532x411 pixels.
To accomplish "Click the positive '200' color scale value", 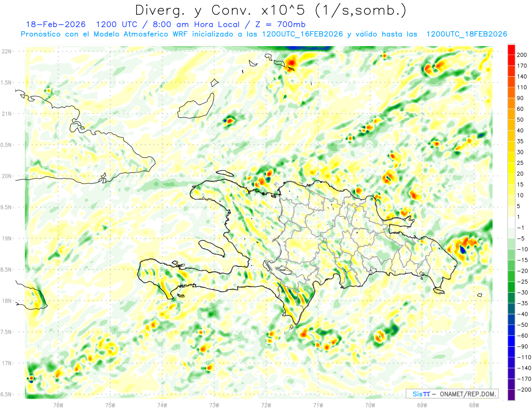I will click(522, 55).
